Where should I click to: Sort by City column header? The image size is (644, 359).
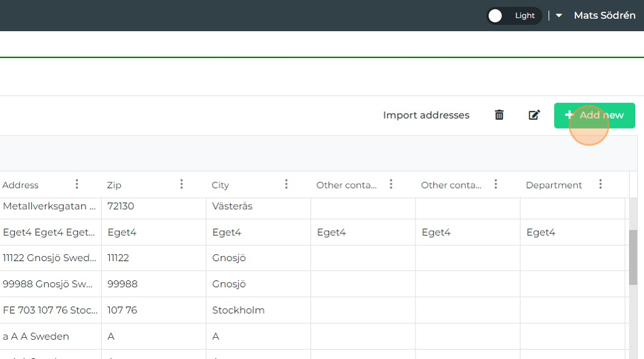[220, 185]
